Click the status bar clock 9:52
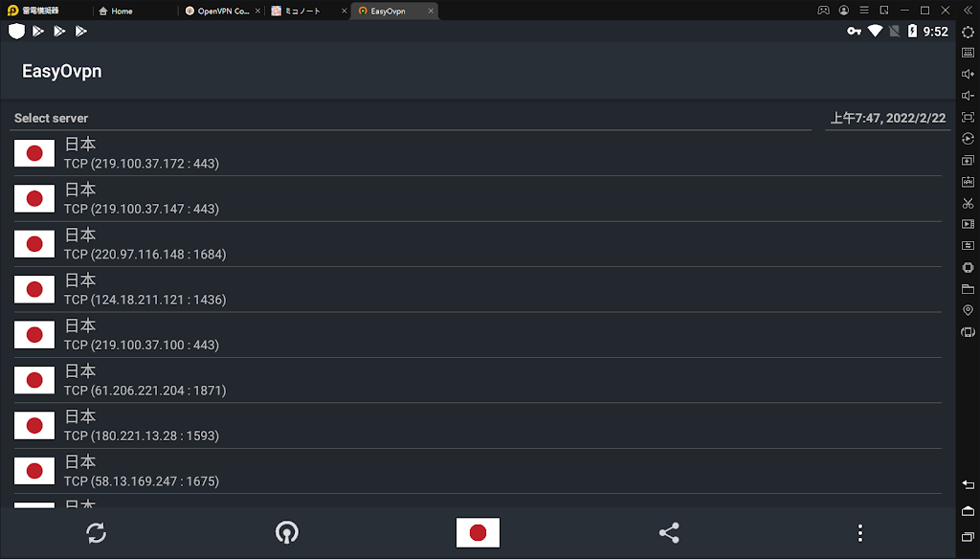 pyautogui.click(x=936, y=32)
